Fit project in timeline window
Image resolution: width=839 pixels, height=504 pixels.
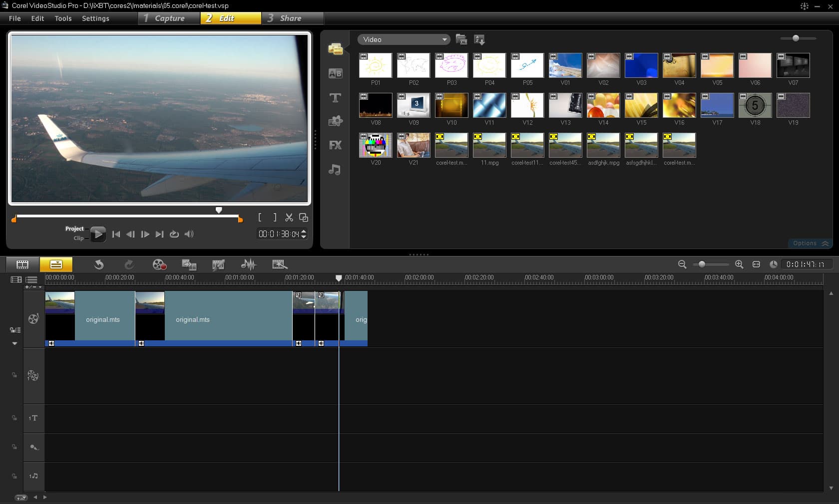[x=756, y=264]
